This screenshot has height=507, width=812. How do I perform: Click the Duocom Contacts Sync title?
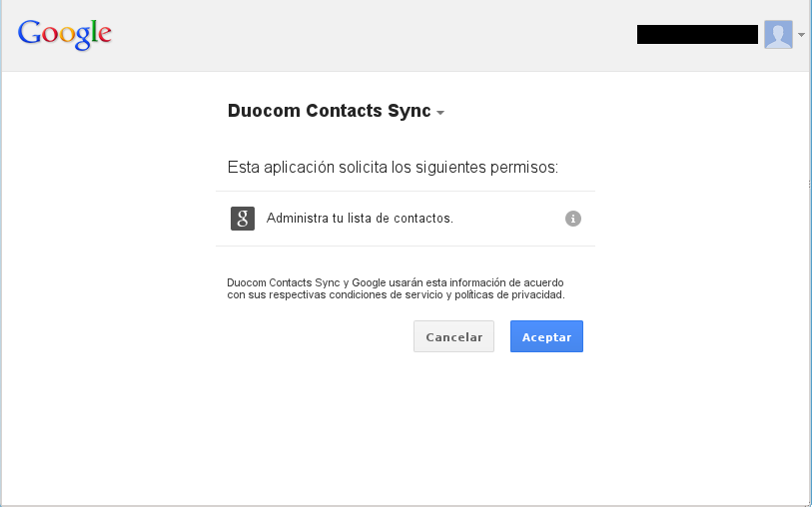[x=329, y=111]
